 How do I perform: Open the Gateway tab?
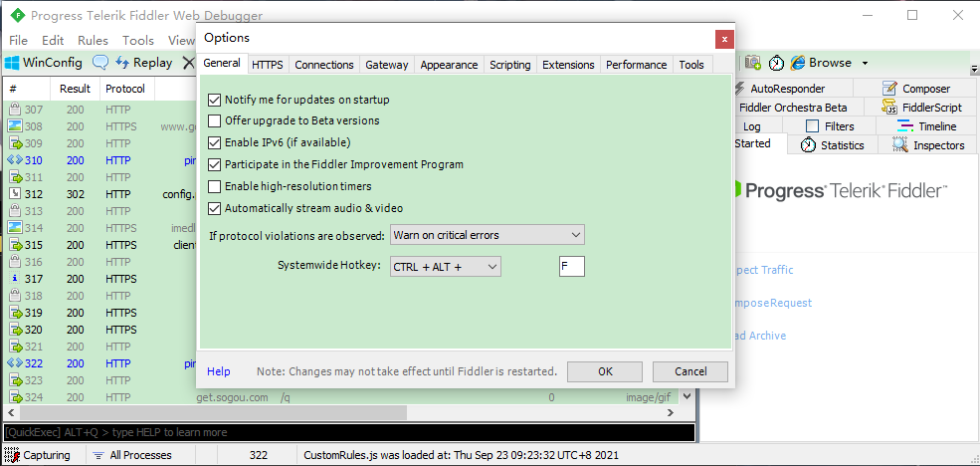coord(387,65)
